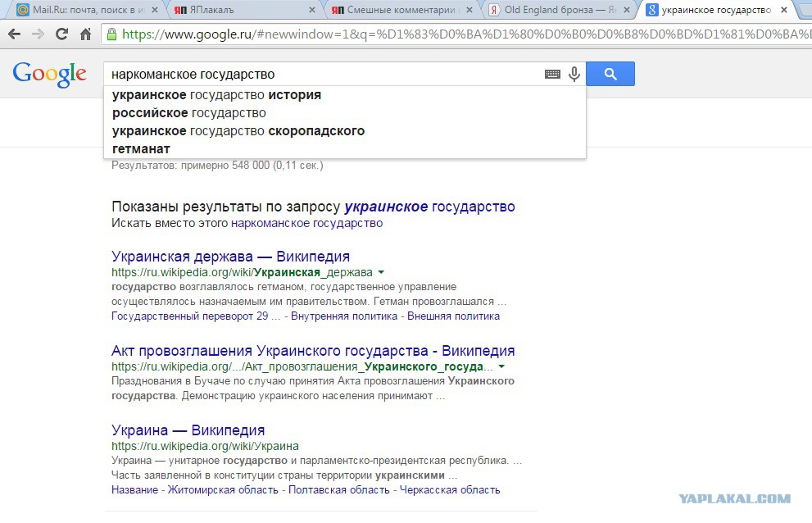Close the Смешные комментарии tab
This screenshot has height=523, width=812.
click(x=470, y=10)
